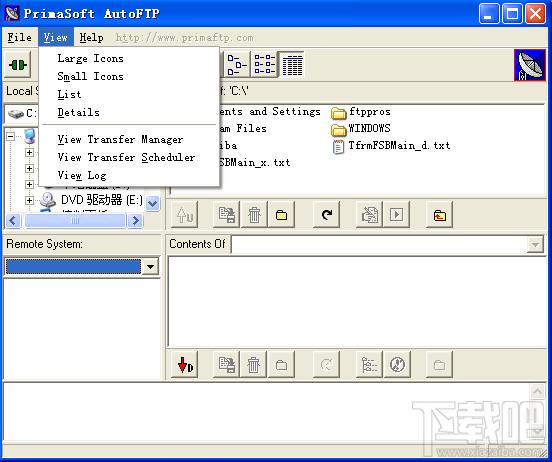This screenshot has width=552, height=462.
Task: Switch to small icons view toolbar button
Action: (x=236, y=64)
